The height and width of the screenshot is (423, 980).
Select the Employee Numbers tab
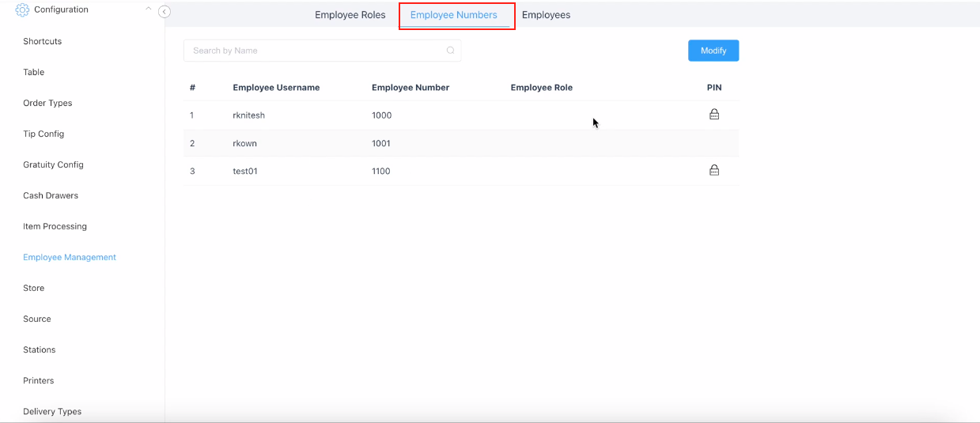point(453,15)
